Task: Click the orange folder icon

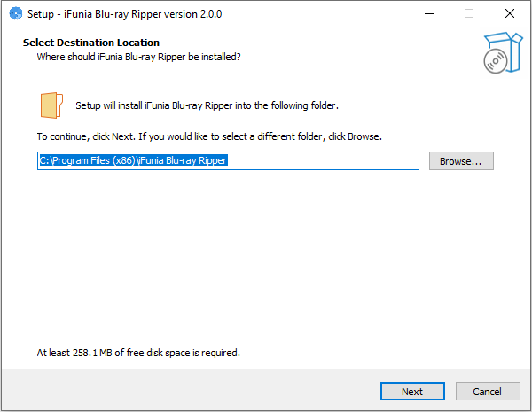Action: 51,105
